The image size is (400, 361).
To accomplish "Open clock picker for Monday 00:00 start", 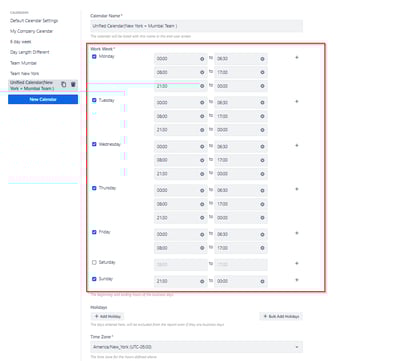I will coord(202,59).
